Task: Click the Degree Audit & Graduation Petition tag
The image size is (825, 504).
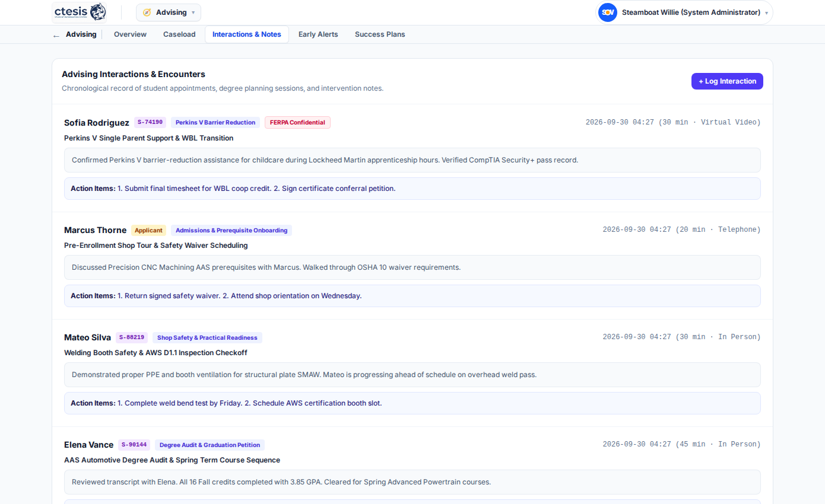Action: [x=210, y=445]
